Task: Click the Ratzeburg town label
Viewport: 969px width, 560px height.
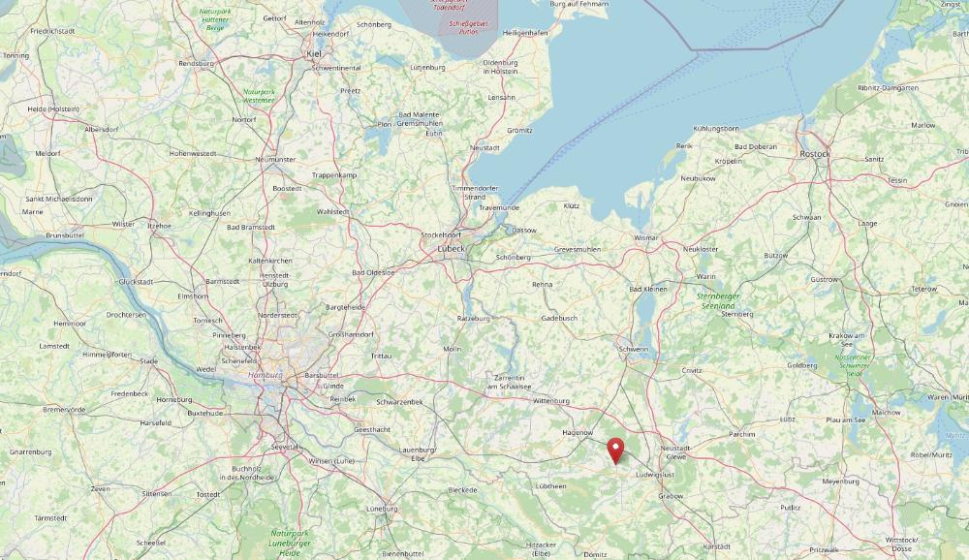Action: coord(474,319)
